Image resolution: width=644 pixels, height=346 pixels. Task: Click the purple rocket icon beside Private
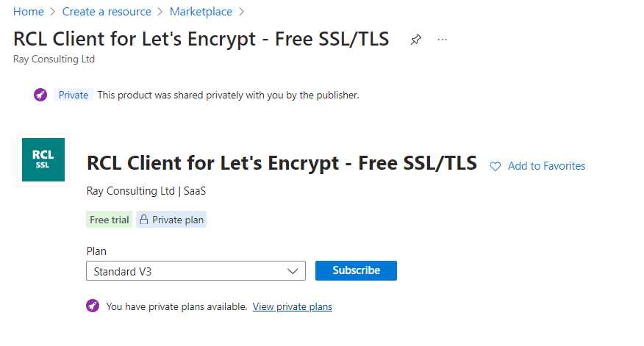[x=40, y=95]
